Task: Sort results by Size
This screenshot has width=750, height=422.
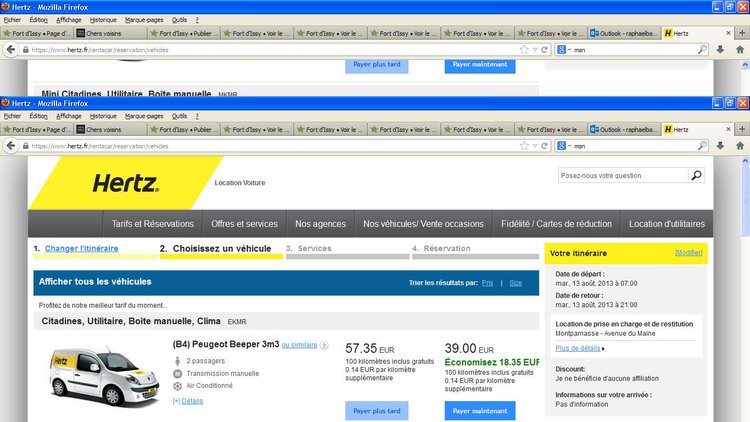Action: click(x=516, y=283)
